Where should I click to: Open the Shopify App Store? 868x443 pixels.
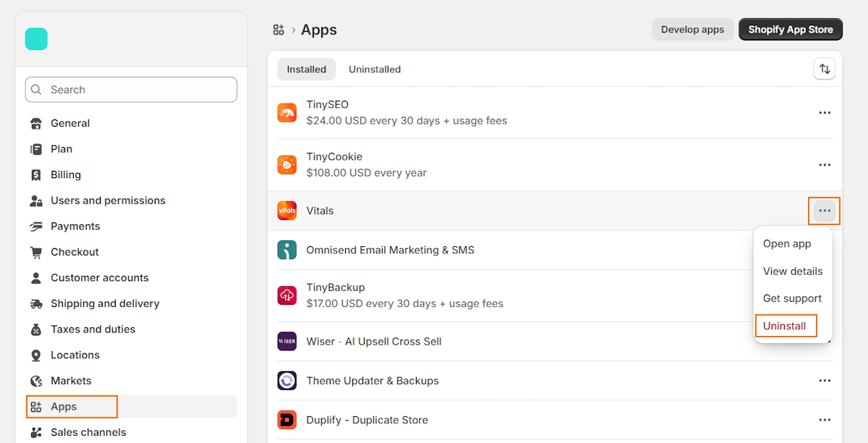pos(790,29)
